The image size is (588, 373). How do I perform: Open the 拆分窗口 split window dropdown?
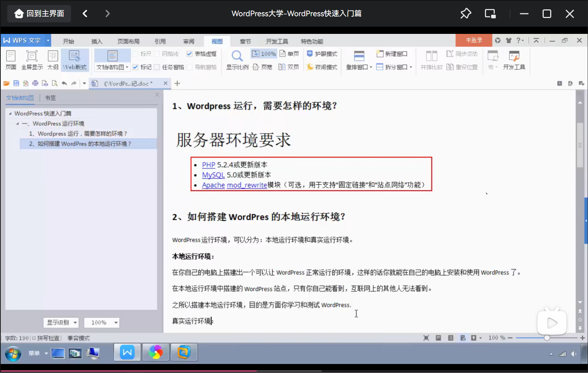(411, 67)
